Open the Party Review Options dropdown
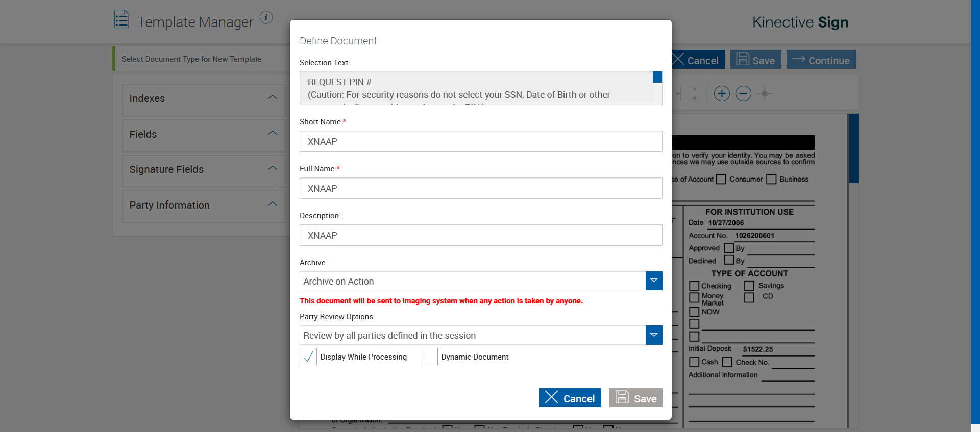980x432 pixels. (654, 335)
